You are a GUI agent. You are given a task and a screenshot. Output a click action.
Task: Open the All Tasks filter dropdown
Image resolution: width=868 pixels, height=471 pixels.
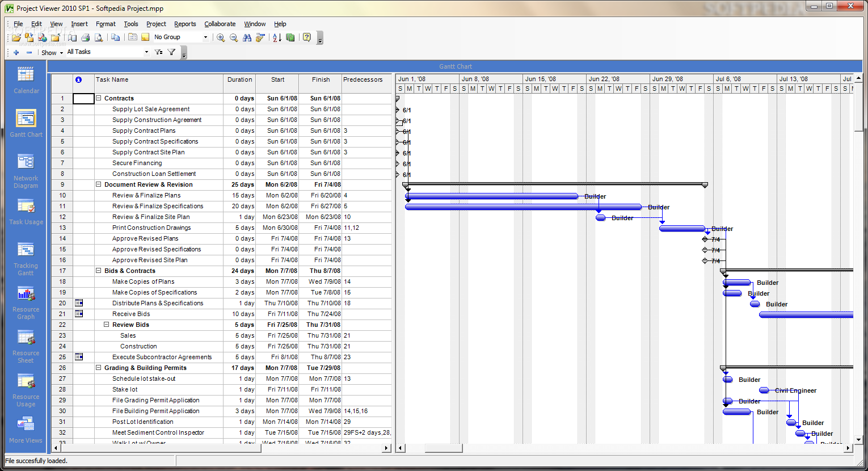pos(146,52)
